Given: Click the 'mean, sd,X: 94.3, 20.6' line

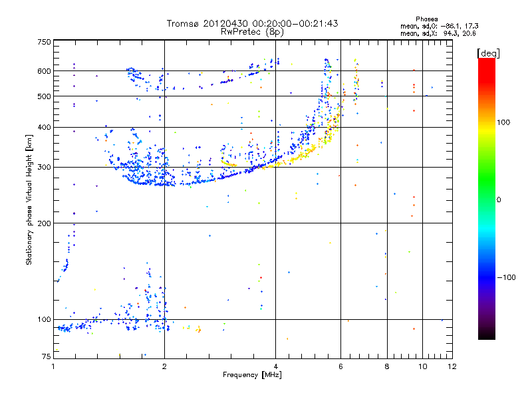Looking at the screenshot, I should tap(438, 33).
